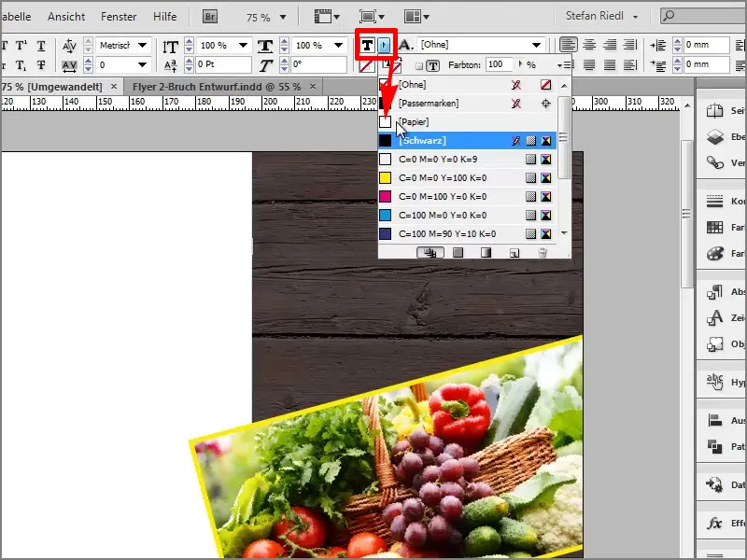Open the Ebenen layers panel icon
Image resolution: width=747 pixels, height=560 pixels.
coord(714,136)
